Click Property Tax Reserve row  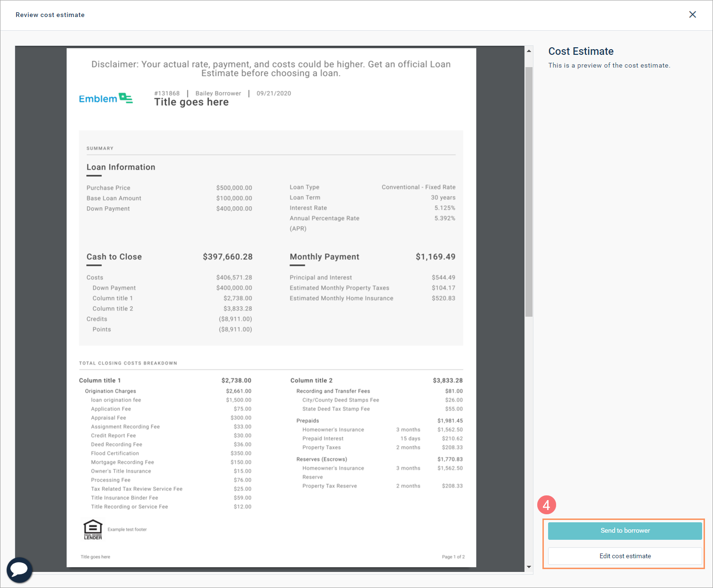click(x=383, y=486)
